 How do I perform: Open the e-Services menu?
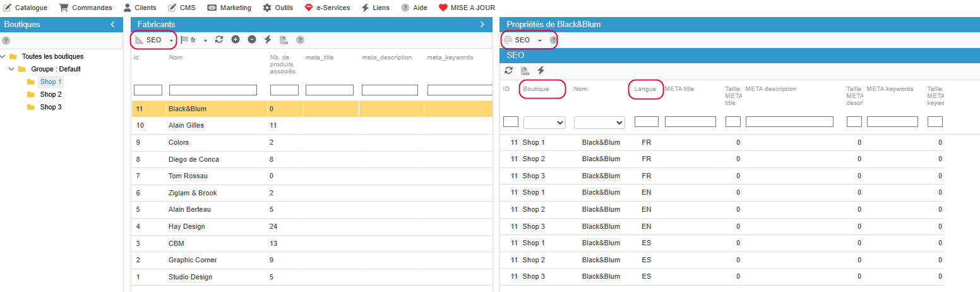pos(327,8)
